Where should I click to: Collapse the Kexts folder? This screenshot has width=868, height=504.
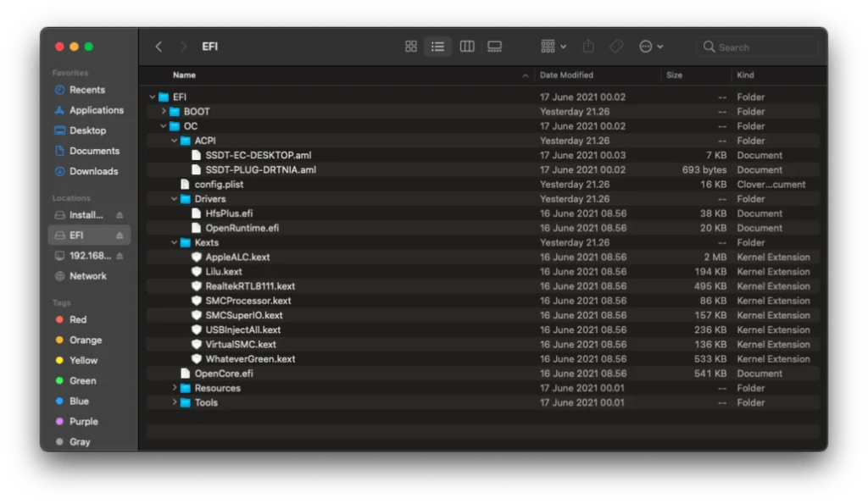pyautogui.click(x=175, y=242)
